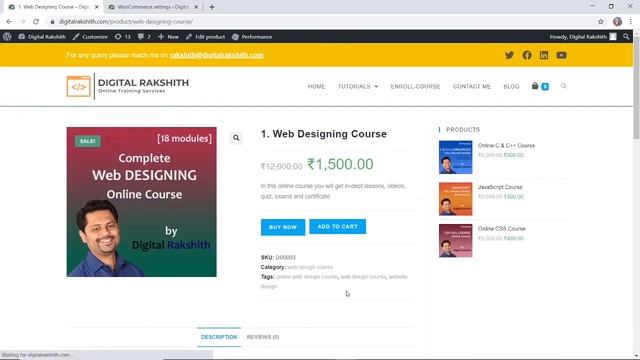Click Edit product in admin bar
The image size is (640, 360).
[x=205, y=37]
